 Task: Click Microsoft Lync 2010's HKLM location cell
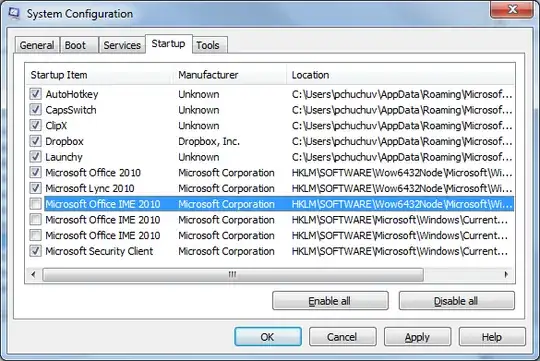click(x=402, y=188)
